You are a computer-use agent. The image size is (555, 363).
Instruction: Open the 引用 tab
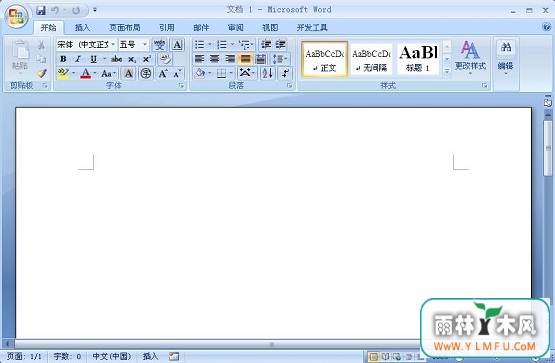coord(166,28)
